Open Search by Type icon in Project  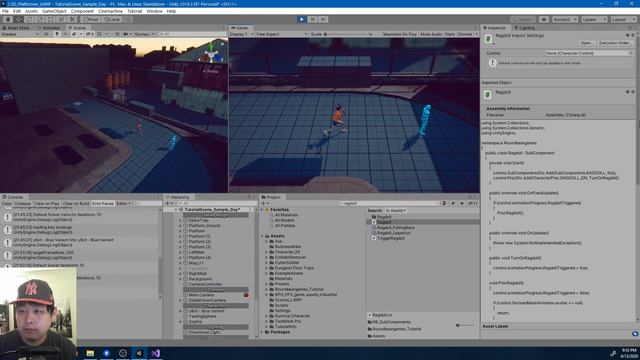click(444, 203)
